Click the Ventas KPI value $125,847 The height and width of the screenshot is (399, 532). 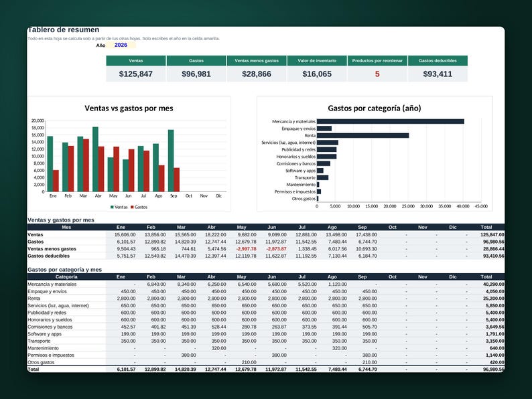point(136,74)
